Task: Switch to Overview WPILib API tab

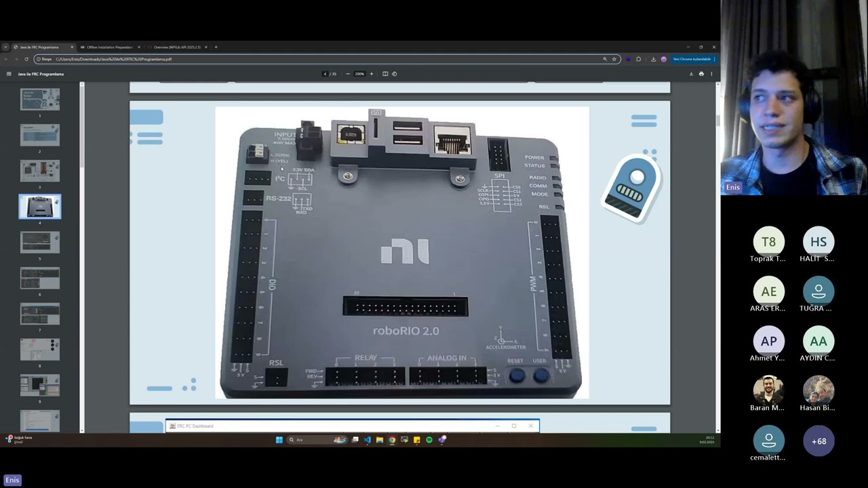Action: pyautogui.click(x=178, y=47)
